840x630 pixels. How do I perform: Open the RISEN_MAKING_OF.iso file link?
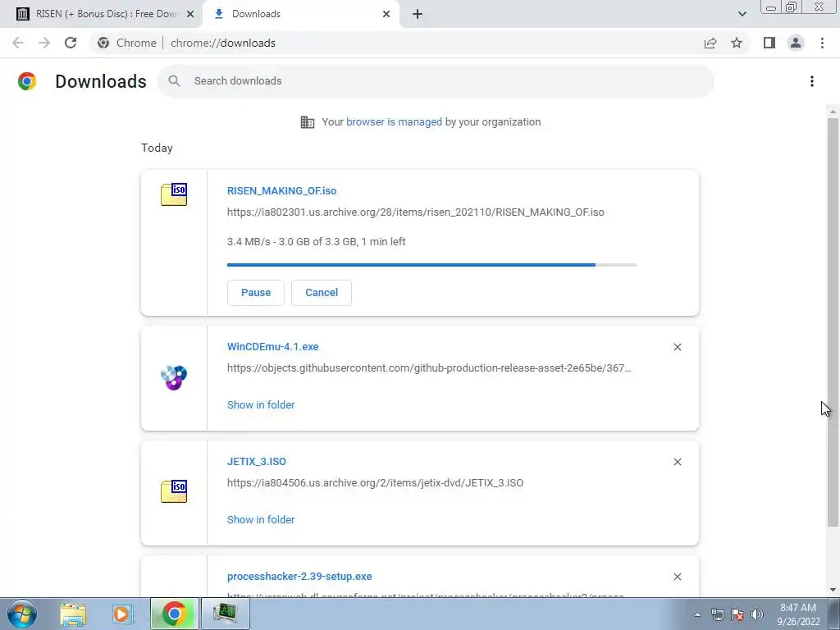point(282,190)
